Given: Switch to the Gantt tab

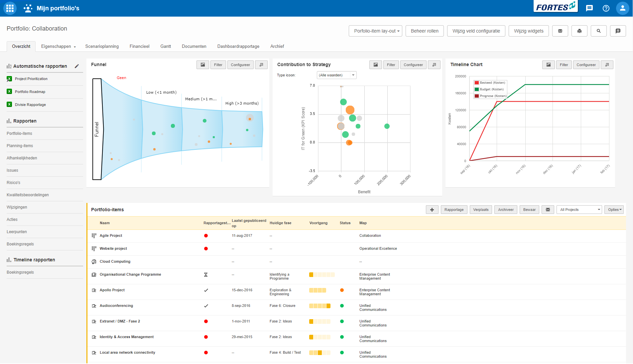Looking at the screenshot, I should coord(166,46).
